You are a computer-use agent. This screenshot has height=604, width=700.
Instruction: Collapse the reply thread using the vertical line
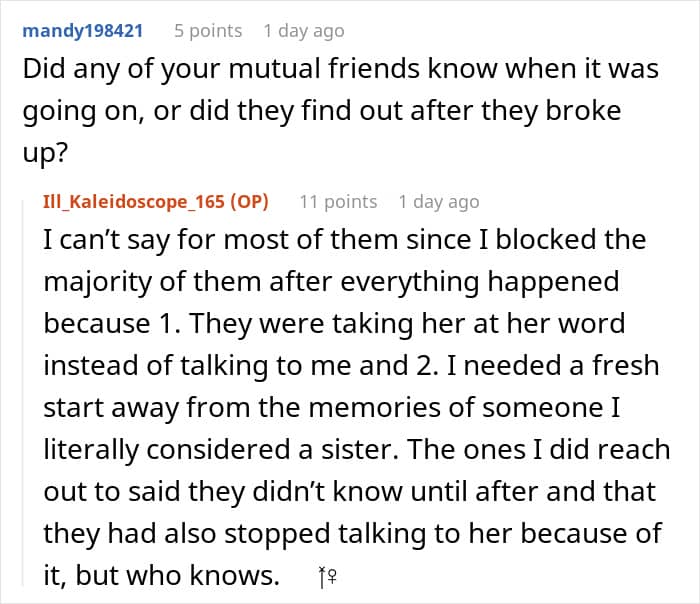coord(23,393)
